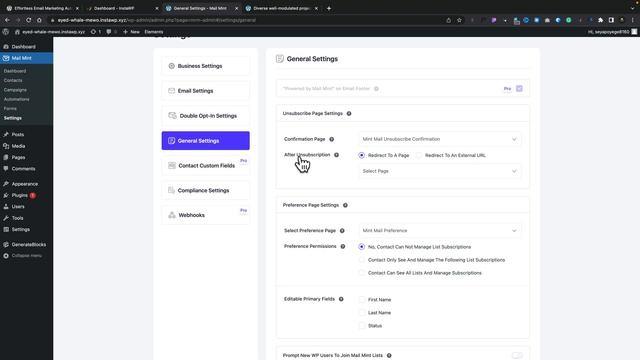The width and height of the screenshot is (640, 360).
Task: Click the Email Settings envelope icon
Action: point(171,91)
